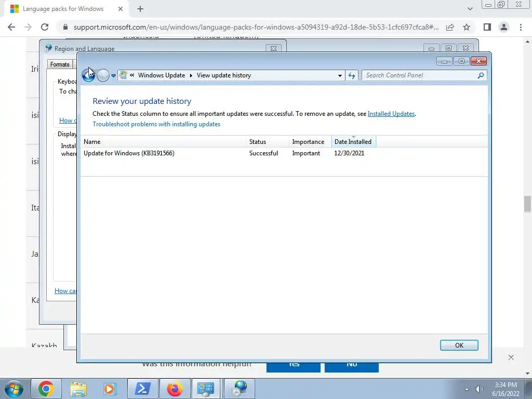532x399 pixels.
Task: Click the Chrome URL address field
Action: [256, 27]
